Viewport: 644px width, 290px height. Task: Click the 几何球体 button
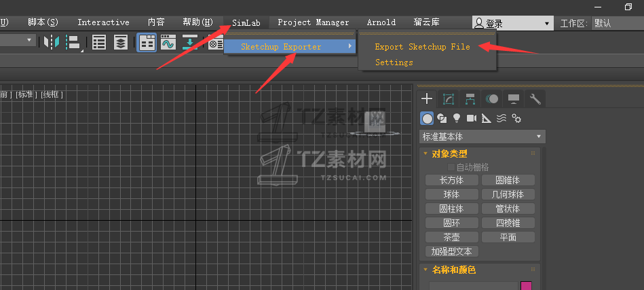pyautogui.click(x=508, y=194)
